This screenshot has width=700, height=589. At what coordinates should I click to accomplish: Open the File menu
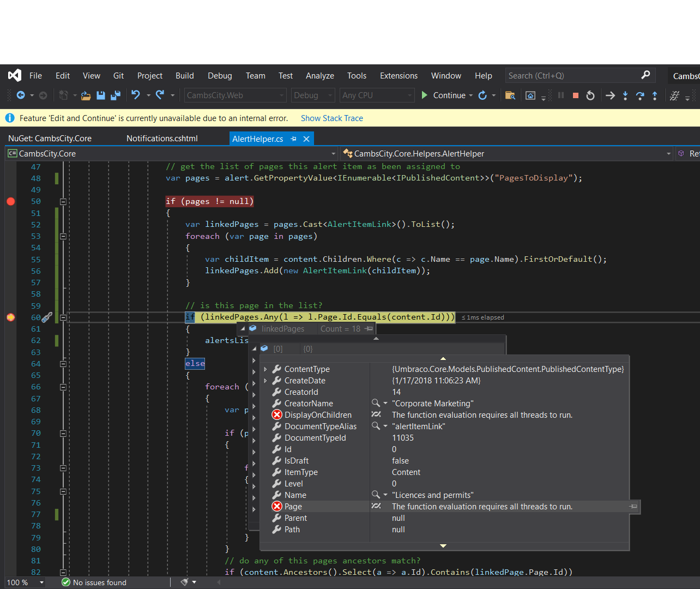tap(35, 76)
